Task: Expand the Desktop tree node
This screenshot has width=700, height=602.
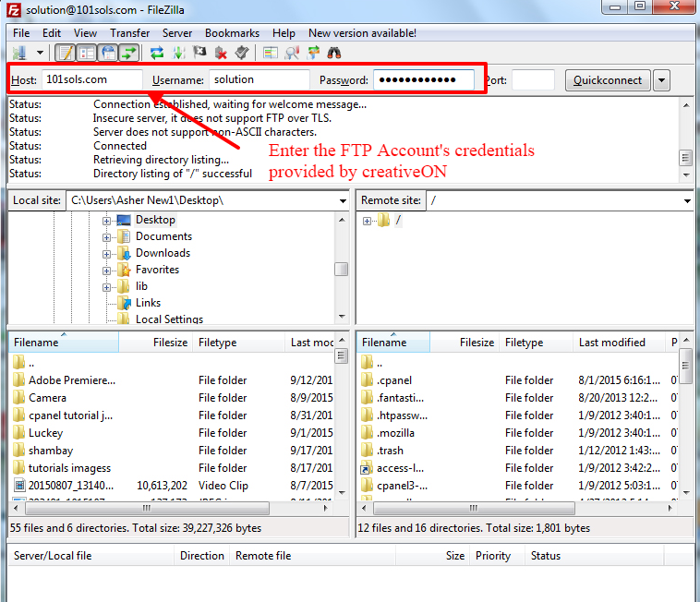Action: click(106, 221)
